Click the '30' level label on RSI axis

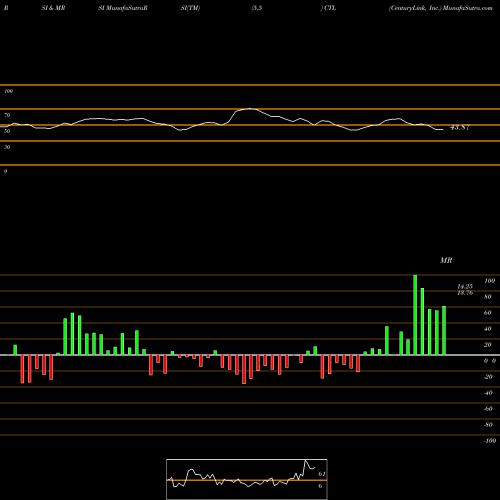7,147
